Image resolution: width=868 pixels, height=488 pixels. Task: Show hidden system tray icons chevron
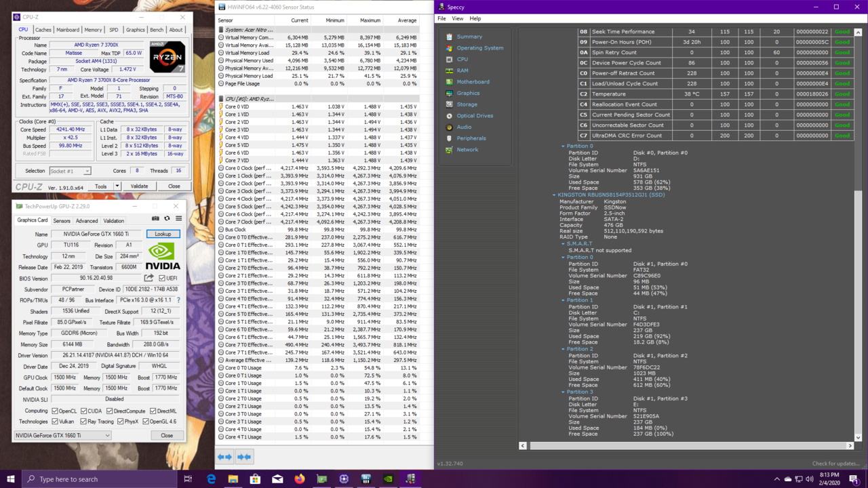coord(776,479)
